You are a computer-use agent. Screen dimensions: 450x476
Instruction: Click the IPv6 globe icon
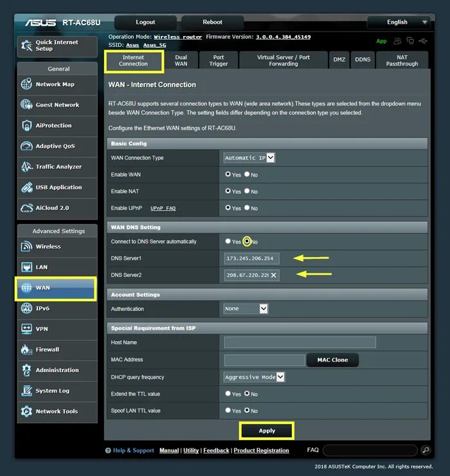(26, 308)
